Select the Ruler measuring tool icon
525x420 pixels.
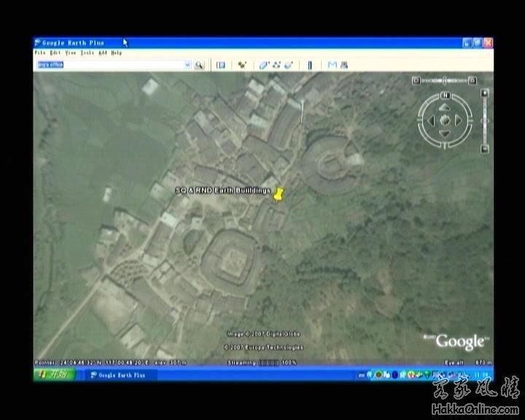tap(310, 65)
